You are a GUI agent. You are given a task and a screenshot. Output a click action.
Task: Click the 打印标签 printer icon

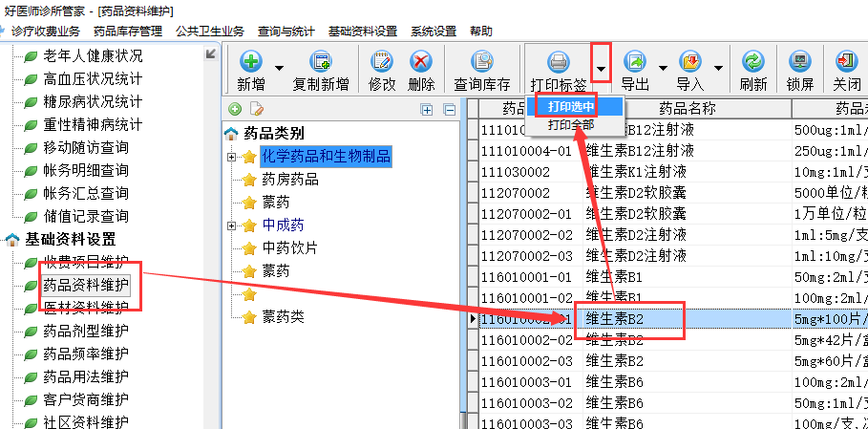[x=558, y=60]
